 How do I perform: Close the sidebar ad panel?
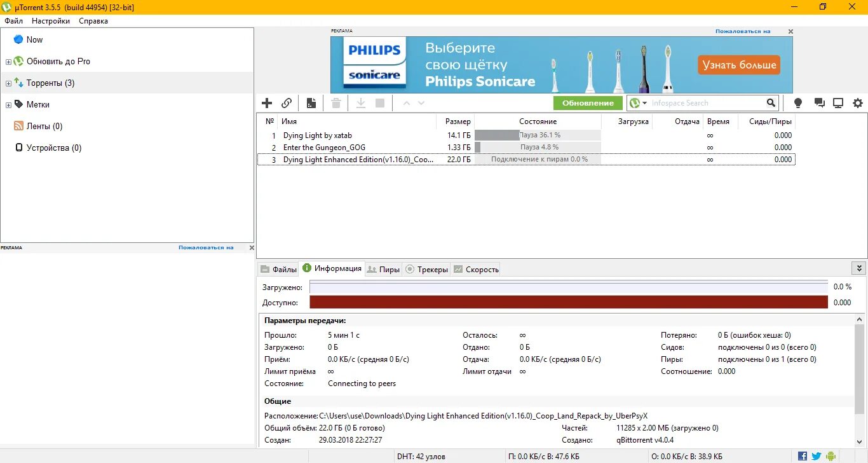pyautogui.click(x=252, y=247)
